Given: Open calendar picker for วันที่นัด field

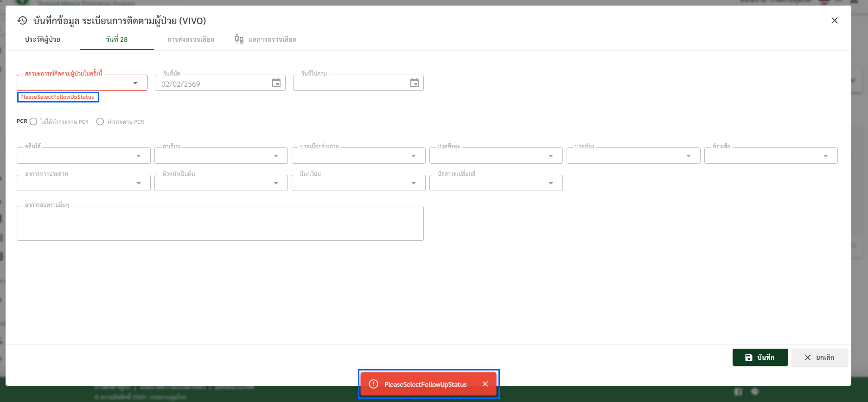Looking at the screenshot, I should tap(276, 83).
